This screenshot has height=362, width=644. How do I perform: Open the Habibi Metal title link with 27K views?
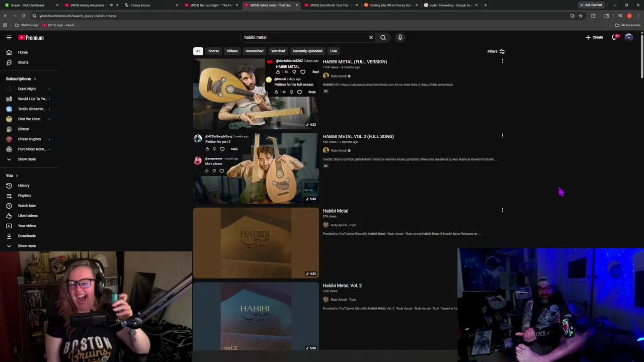click(335, 211)
